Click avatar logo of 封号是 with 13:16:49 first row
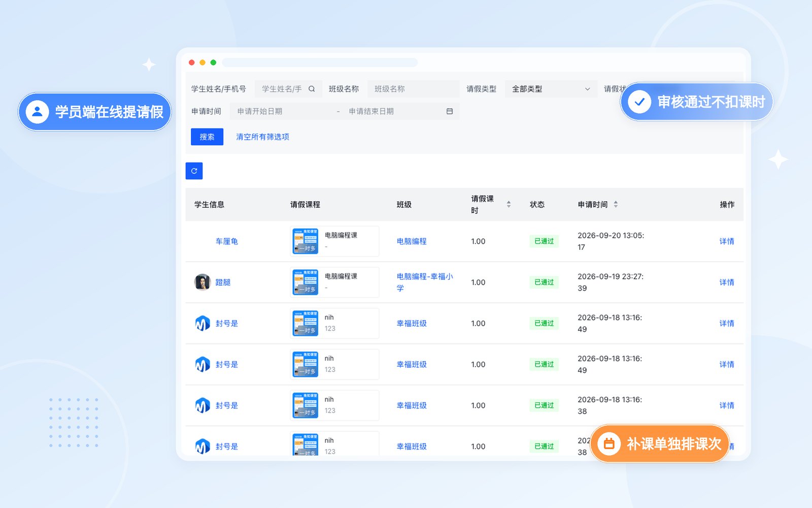The height and width of the screenshot is (508, 812). point(202,323)
